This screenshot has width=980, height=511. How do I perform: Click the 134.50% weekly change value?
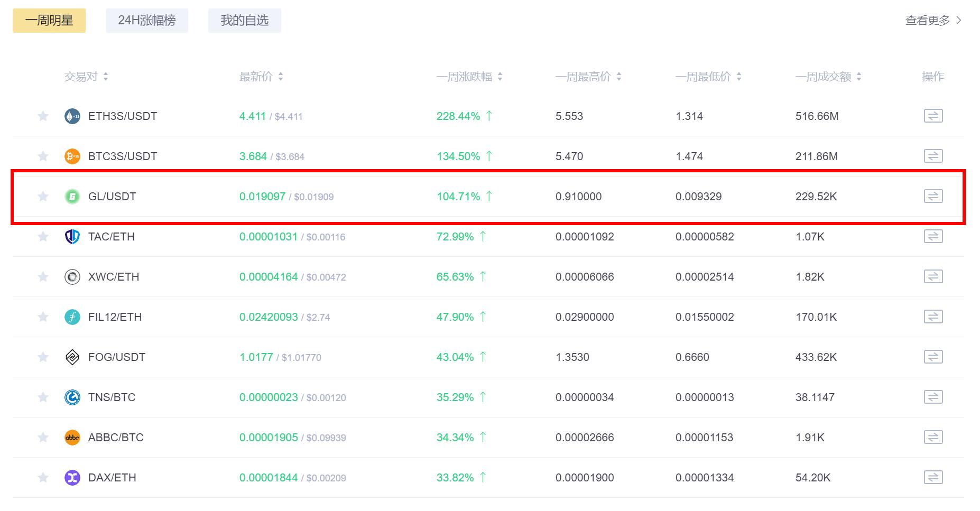pyautogui.click(x=458, y=156)
